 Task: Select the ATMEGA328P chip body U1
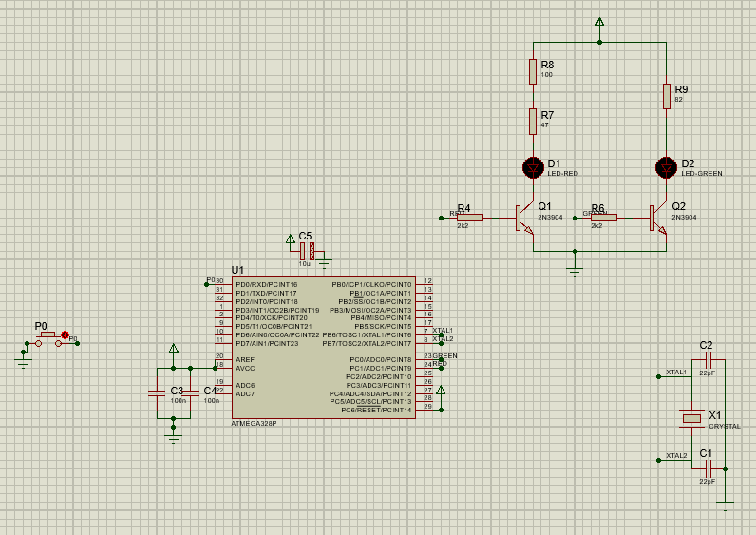tap(324, 348)
